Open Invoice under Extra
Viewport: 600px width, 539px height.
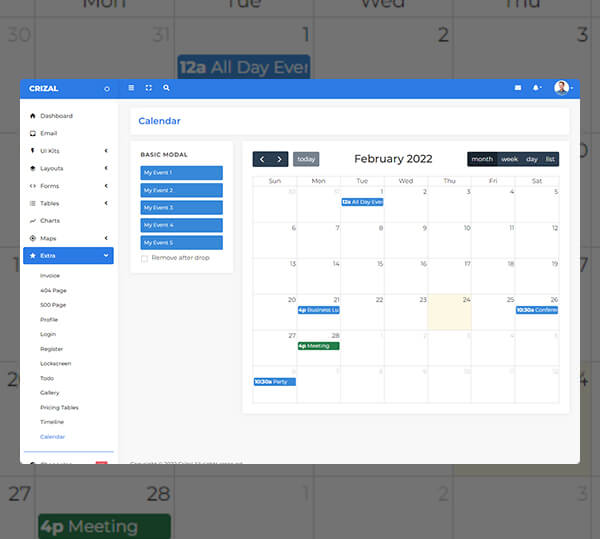(x=50, y=275)
